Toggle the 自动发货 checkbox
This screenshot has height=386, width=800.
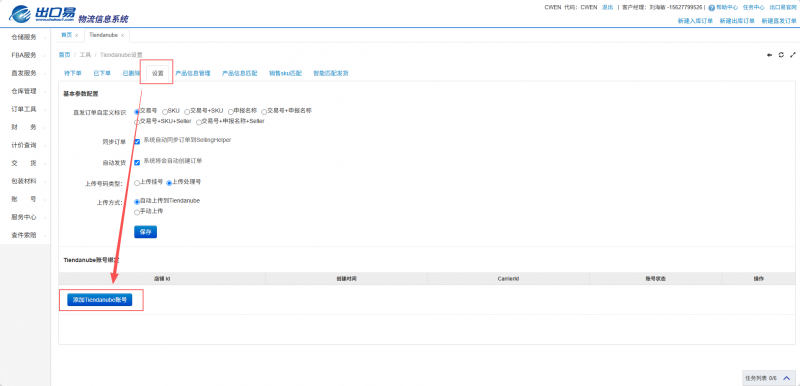[x=137, y=163]
